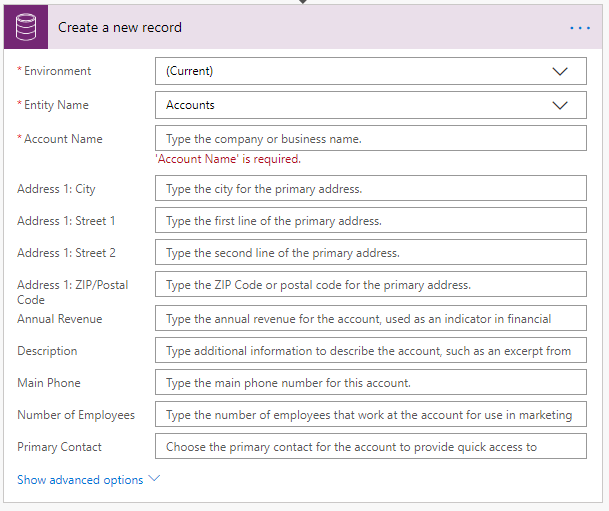Expand Show advanced options
The height and width of the screenshot is (511, 609).
[x=88, y=480]
